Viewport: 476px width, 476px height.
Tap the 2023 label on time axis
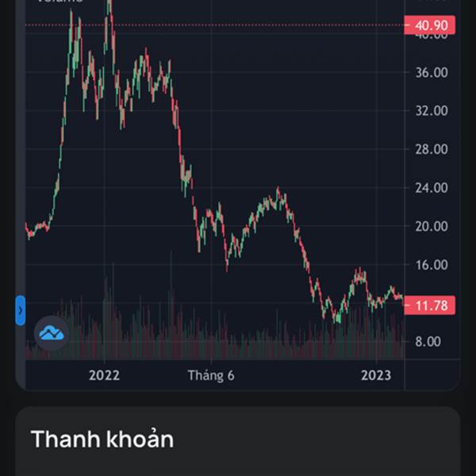pos(376,375)
